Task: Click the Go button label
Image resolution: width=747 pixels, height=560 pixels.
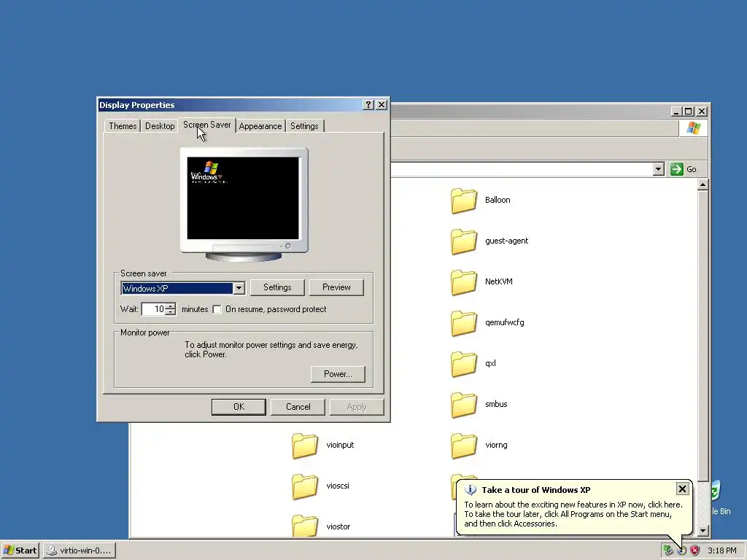Action: (692, 169)
